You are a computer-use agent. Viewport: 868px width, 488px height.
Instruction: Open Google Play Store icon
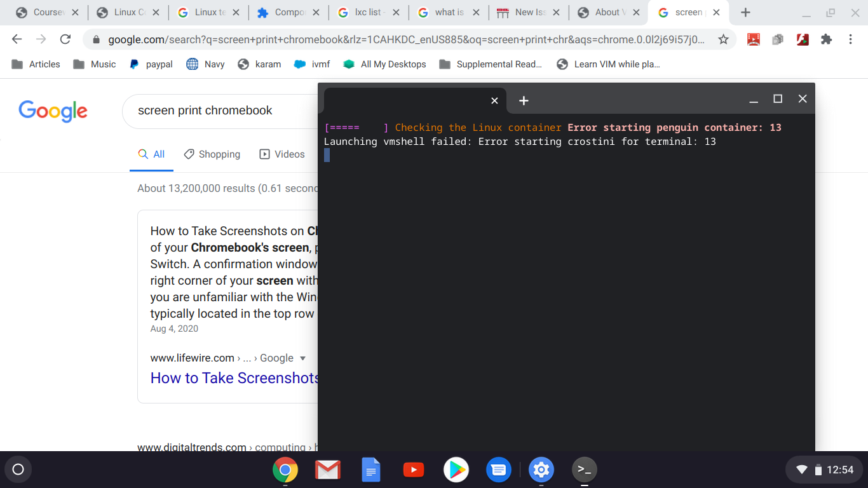point(456,470)
